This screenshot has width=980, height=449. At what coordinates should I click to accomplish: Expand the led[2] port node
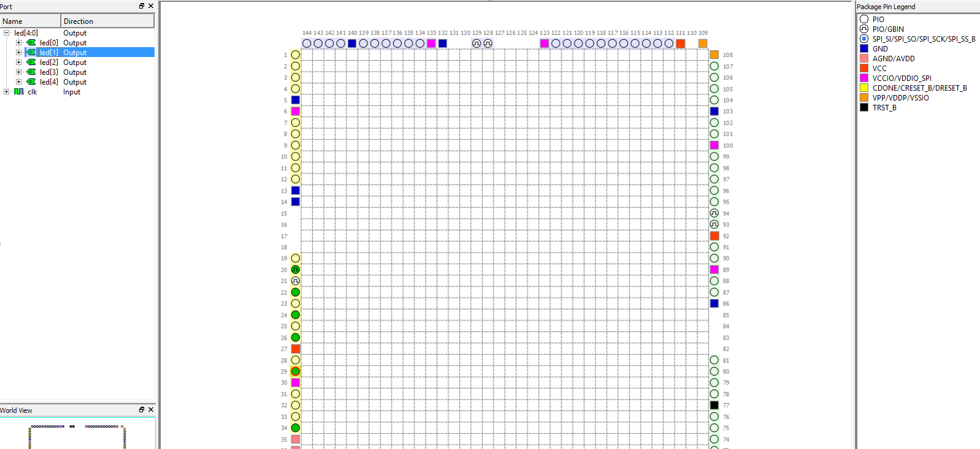pyautogui.click(x=18, y=63)
